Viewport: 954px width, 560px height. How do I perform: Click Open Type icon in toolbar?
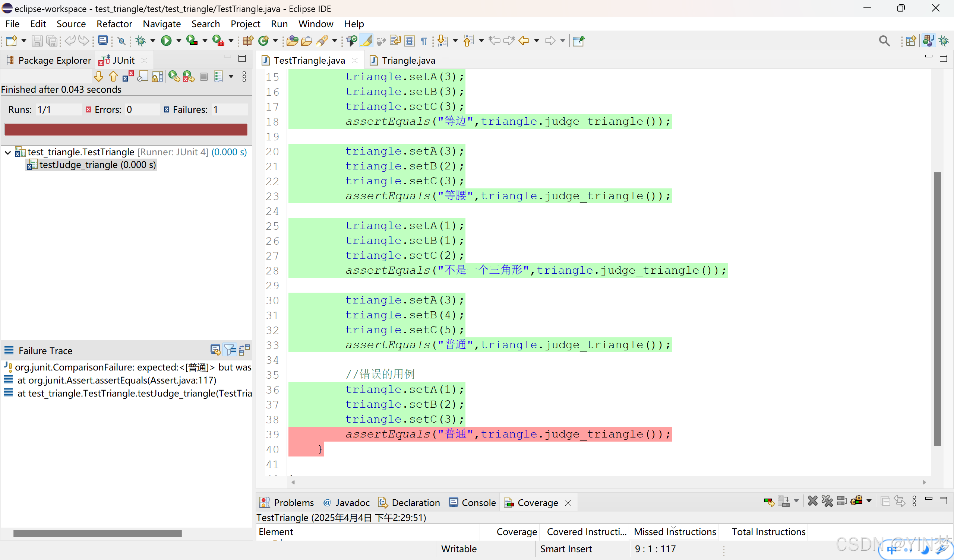click(x=292, y=41)
